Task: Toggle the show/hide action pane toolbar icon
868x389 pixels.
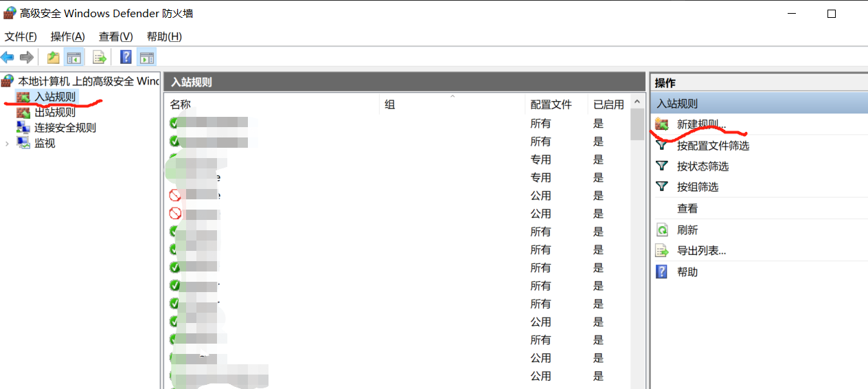Action: [x=146, y=57]
